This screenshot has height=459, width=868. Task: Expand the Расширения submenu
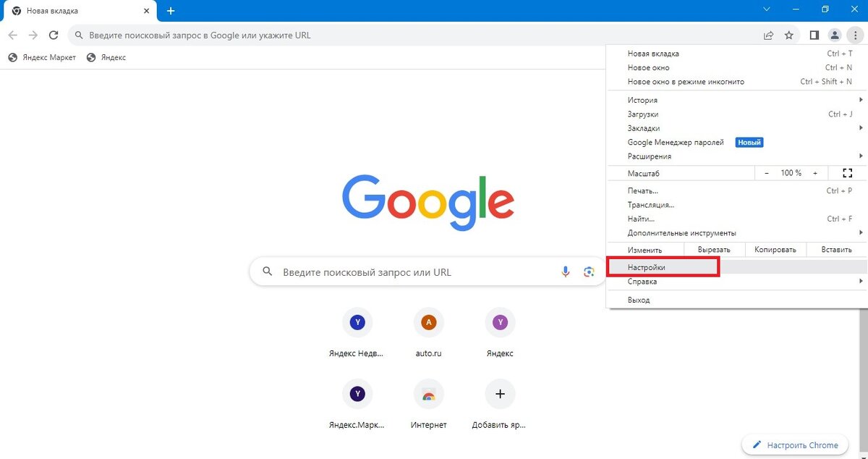[736, 156]
